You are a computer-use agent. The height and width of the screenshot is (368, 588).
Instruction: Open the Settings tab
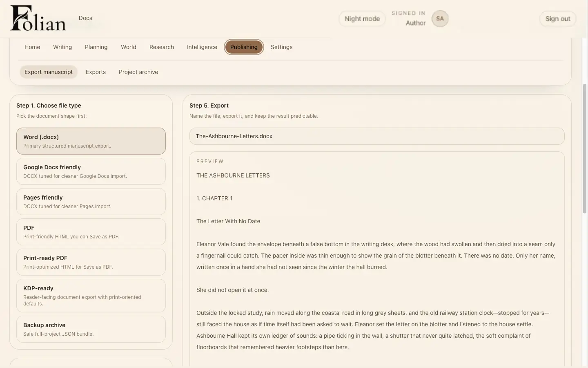282,47
